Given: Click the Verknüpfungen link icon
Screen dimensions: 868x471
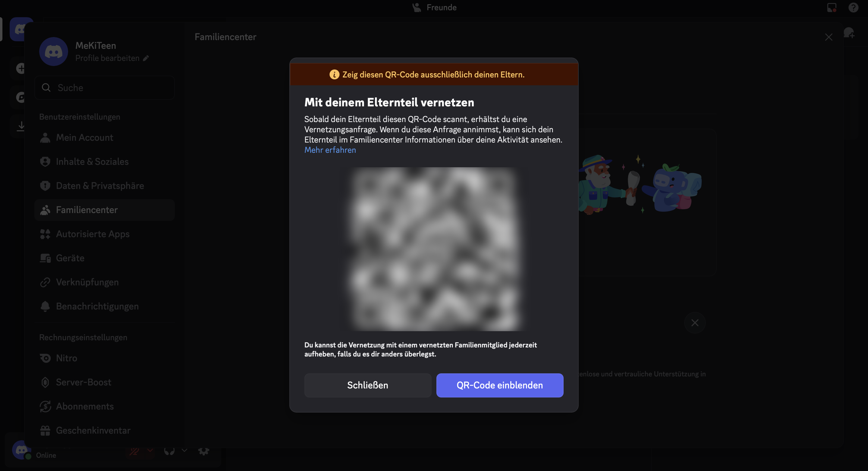Looking at the screenshot, I should 45,282.
